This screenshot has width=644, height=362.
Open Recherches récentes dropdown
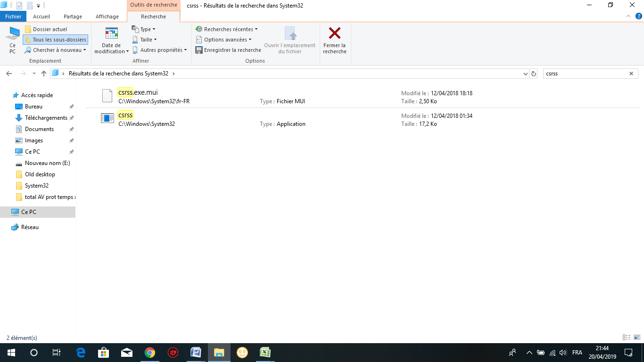[x=226, y=29]
